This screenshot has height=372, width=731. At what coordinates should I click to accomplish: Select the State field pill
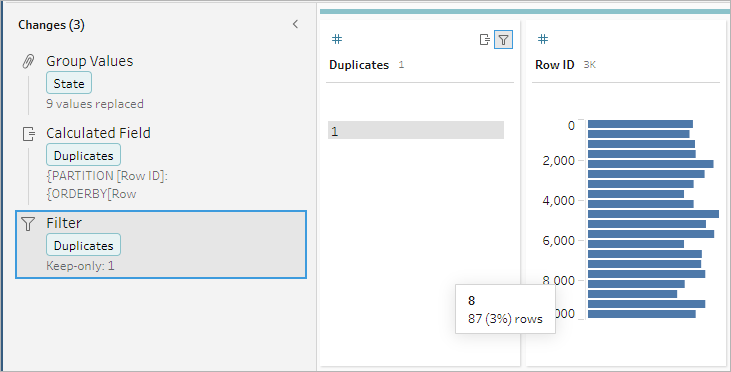[69, 84]
